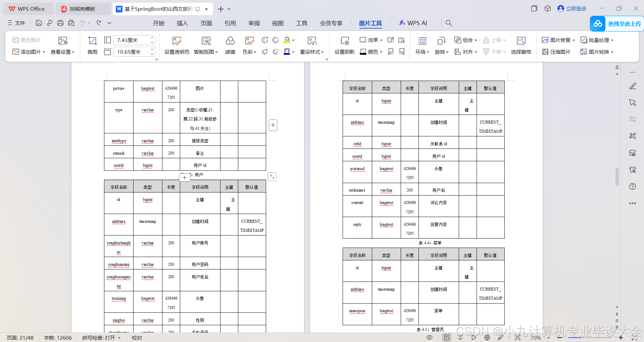Click the selection arrow tool in right sidebar
Screen dimensions: 644x342
633,102
